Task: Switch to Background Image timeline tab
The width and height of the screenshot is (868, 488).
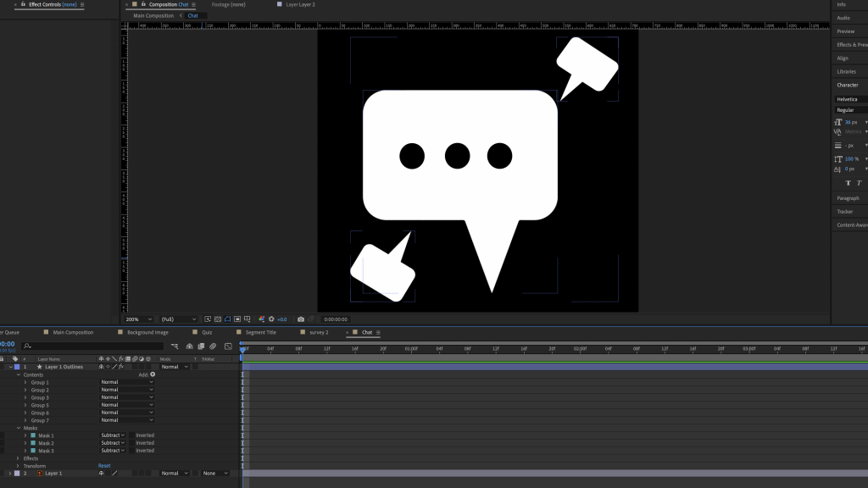Action: (x=147, y=332)
